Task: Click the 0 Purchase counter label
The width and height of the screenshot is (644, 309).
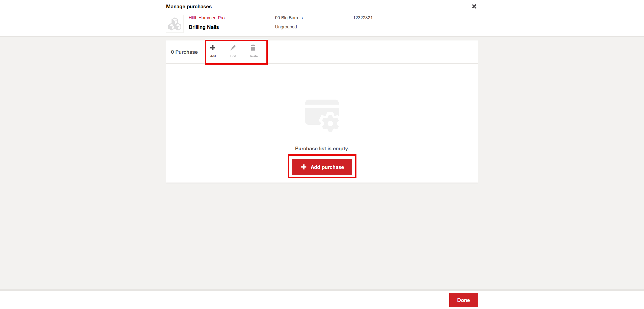Action: [184, 52]
